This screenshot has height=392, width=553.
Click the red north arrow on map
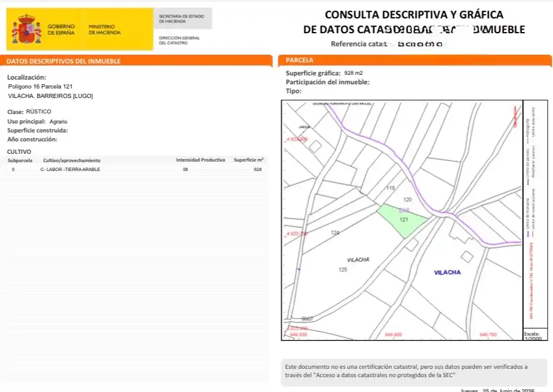click(x=516, y=116)
